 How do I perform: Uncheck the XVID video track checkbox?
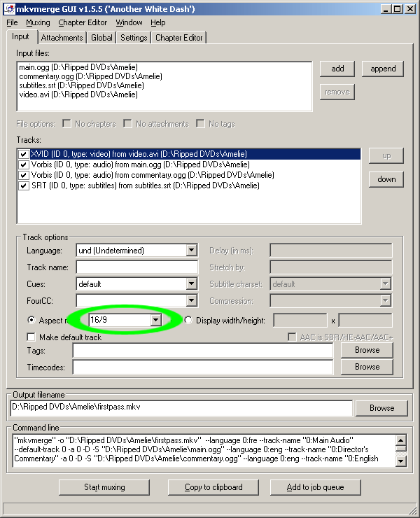23,154
